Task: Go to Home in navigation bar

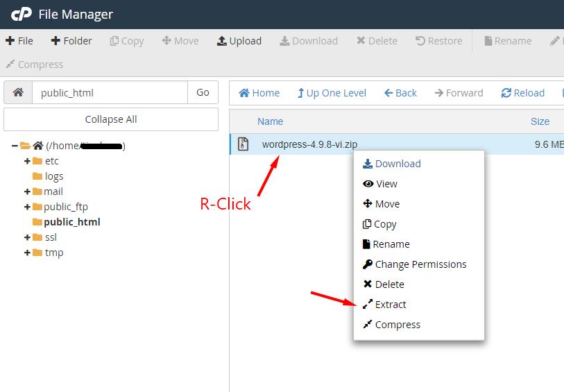Action: click(x=259, y=93)
